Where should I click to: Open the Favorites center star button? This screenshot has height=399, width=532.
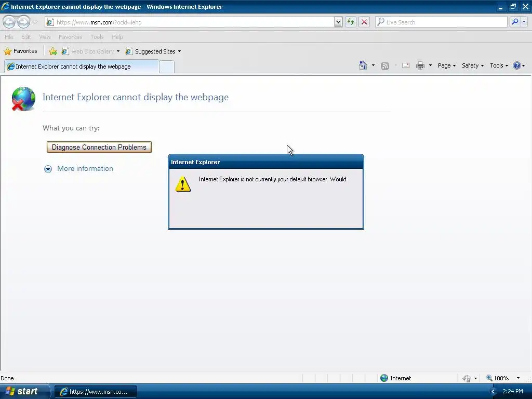point(20,51)
